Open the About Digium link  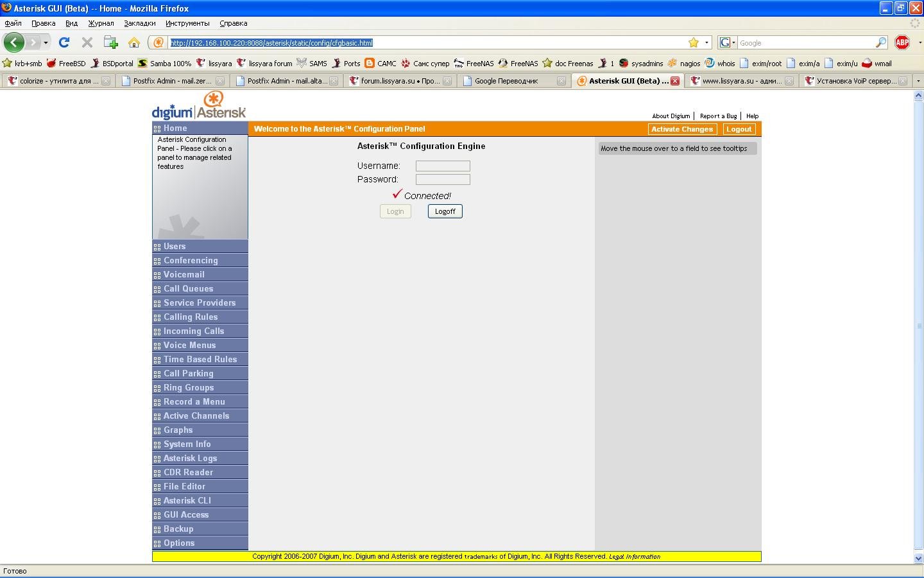671,116
